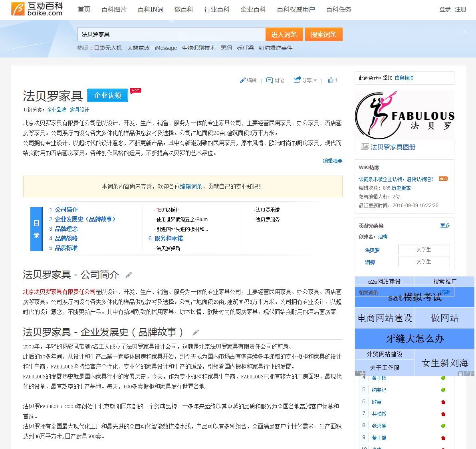476x449 pixels.
Task: Click green down arrow in 纳妾记 row
Action: pos(443,390)
